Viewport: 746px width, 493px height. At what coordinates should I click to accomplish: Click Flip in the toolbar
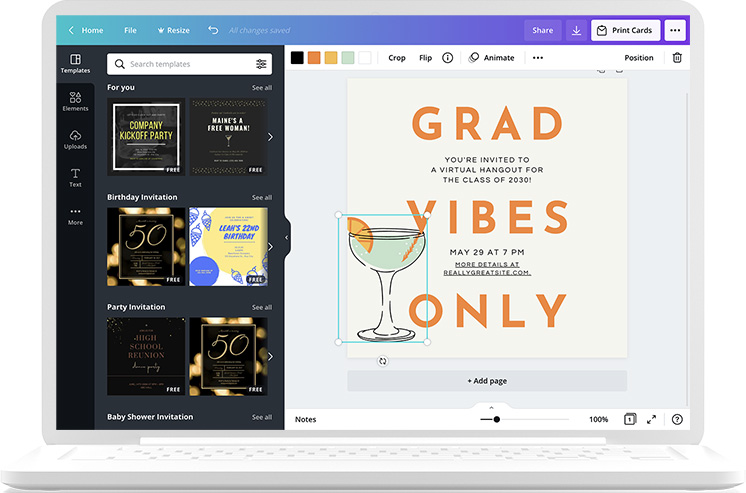click(x=425, y=58)
